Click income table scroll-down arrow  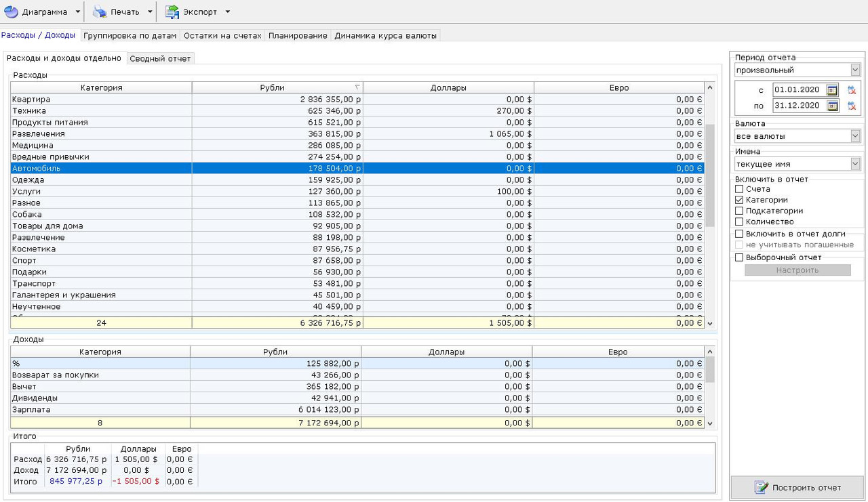tap(710, 423)
